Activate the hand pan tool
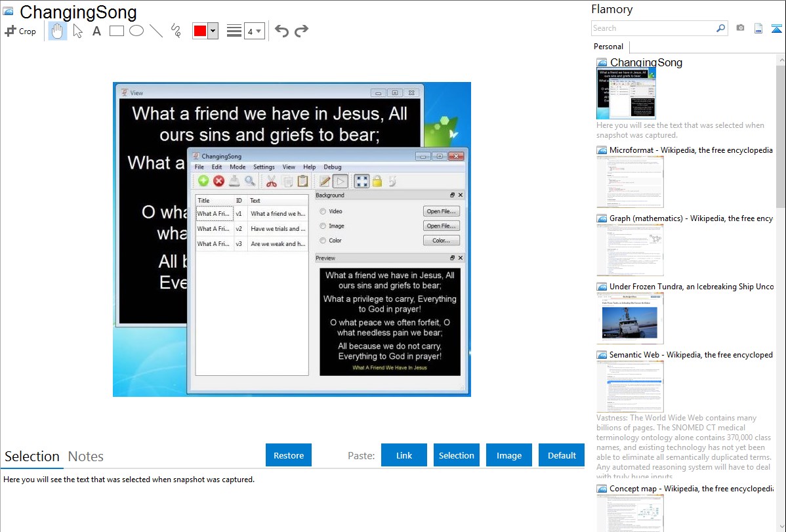The width and height of the screenshot is (786, 532). coord(58,31)
